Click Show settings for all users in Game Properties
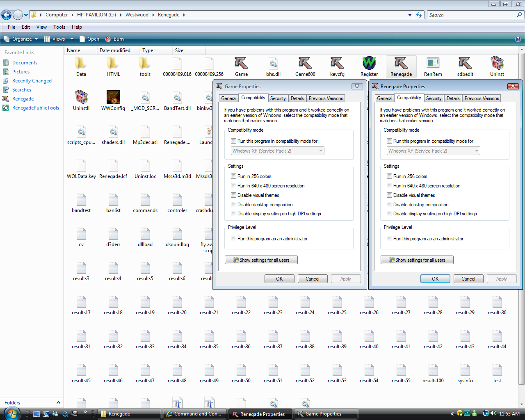Screen dimensions: 525x420 coord(261,260)
